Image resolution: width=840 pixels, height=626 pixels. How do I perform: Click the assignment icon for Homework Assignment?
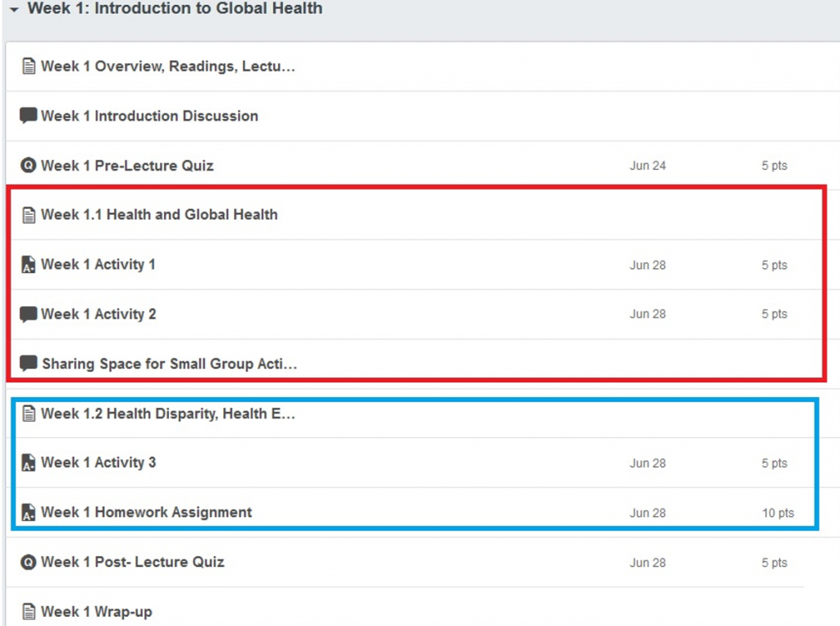pos(29,513)
